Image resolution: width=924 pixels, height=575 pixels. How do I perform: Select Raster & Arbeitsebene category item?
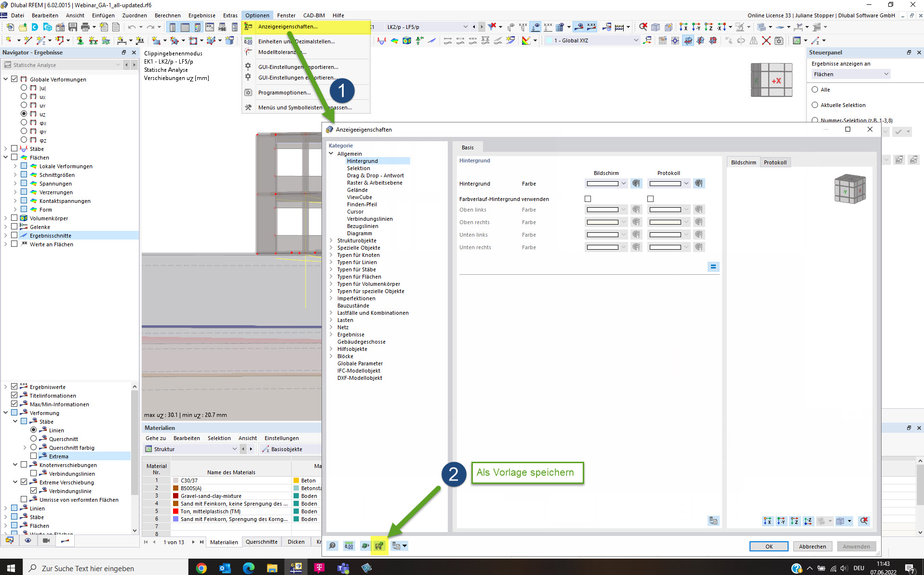click(x=375, y=183)
